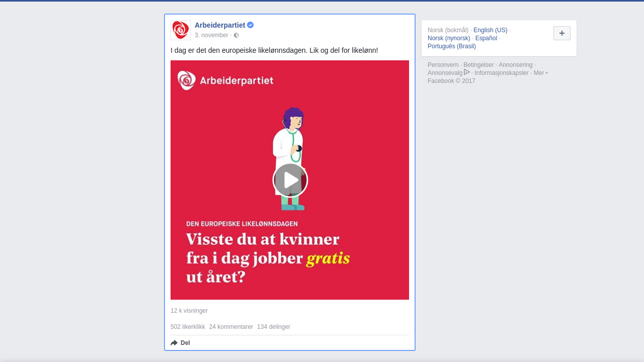Open the 24 kommentarer link
Image resolution: width=644 pixels, height=362 pixels.
pyautogui.click(x=231, y=327)
